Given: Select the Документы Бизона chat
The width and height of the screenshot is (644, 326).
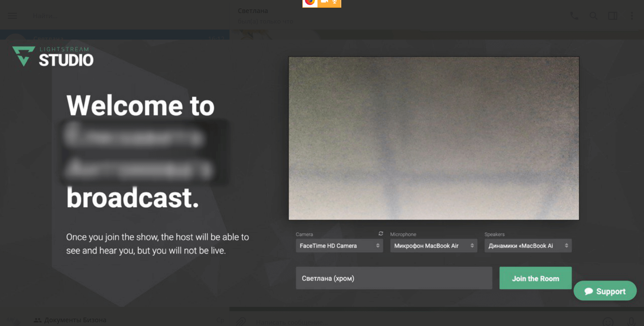Looking at the screenshot, I should pos(75,320).
